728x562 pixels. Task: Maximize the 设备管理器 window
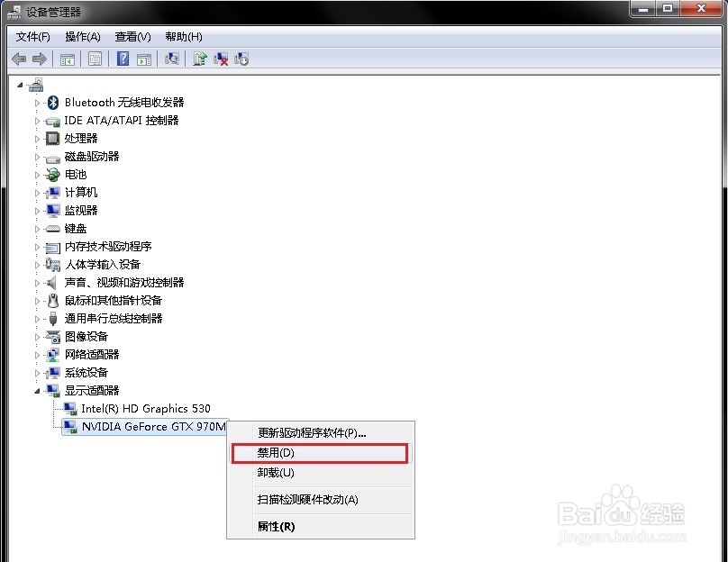(667, 8)
